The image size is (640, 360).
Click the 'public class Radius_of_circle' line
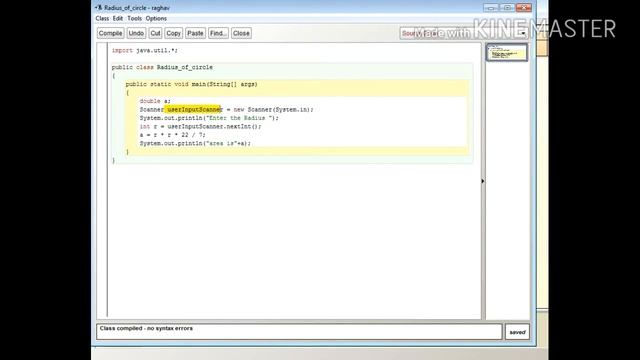[162, 67]
